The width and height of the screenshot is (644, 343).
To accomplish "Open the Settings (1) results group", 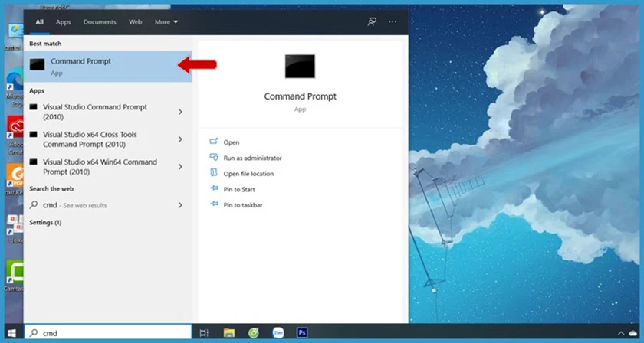I will coord(45,222).
